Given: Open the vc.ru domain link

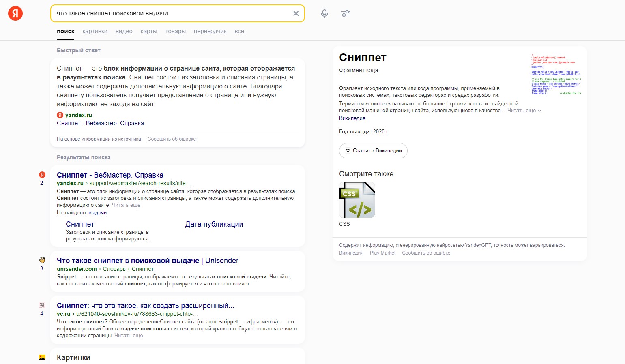Looking at the screenshot, I should 64,314.
